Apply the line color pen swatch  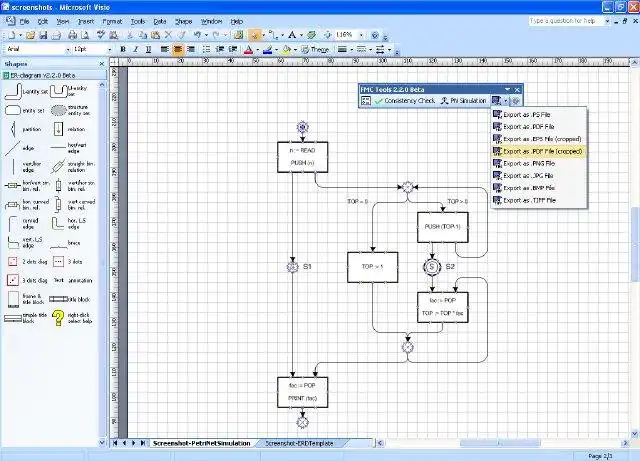coord(267,49)
